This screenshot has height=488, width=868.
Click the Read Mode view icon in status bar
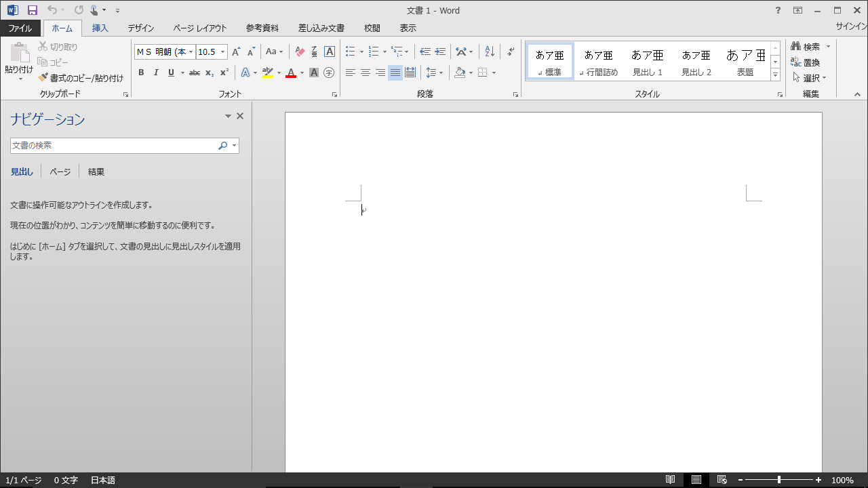[x=670, y=480]
